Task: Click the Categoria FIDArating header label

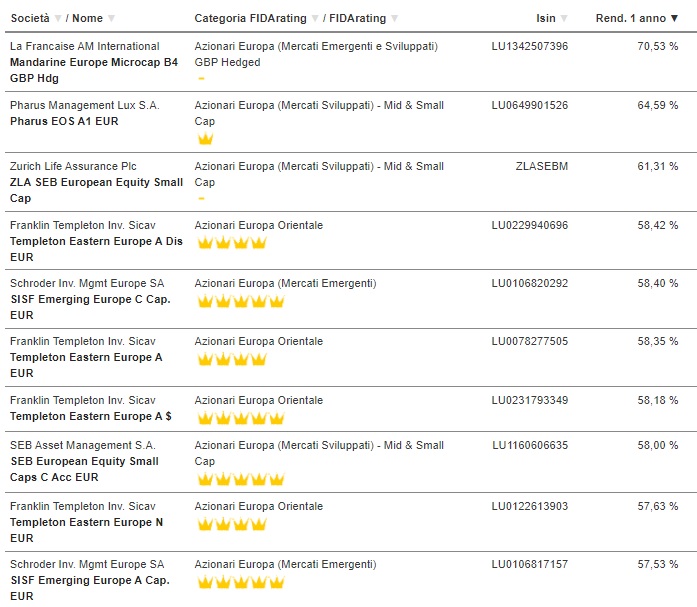Action: click(x=251, y=18)
